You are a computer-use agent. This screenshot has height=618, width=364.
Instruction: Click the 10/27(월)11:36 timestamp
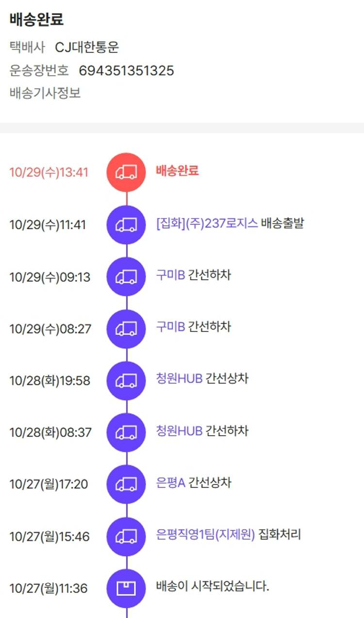click(x=49, y=588)
